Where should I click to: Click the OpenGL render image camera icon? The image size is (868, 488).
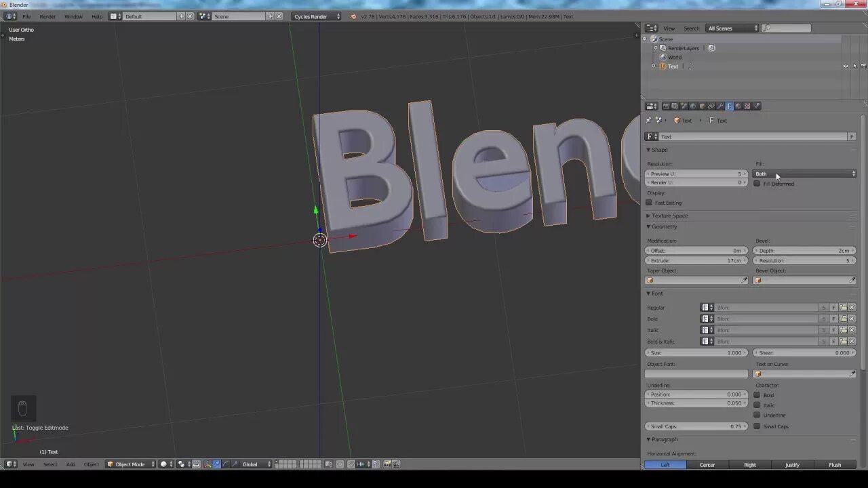[x=387, y=464]
